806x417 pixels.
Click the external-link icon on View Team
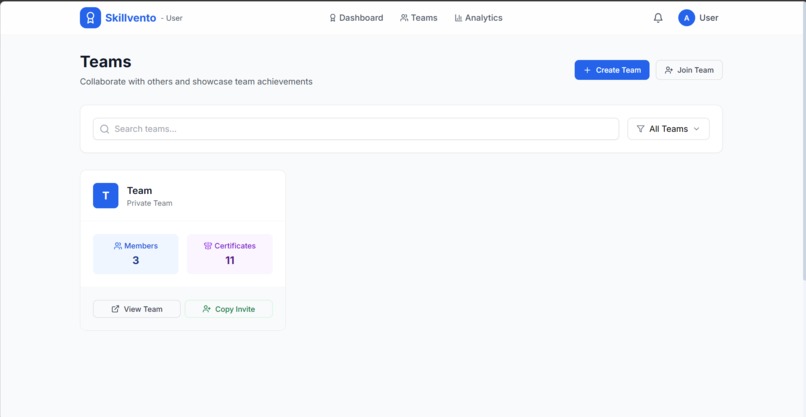point(115,309)
